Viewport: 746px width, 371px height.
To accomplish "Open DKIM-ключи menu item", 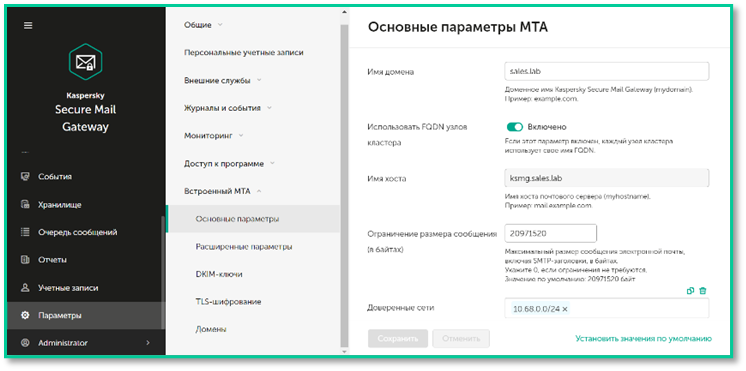I will 219,274.
